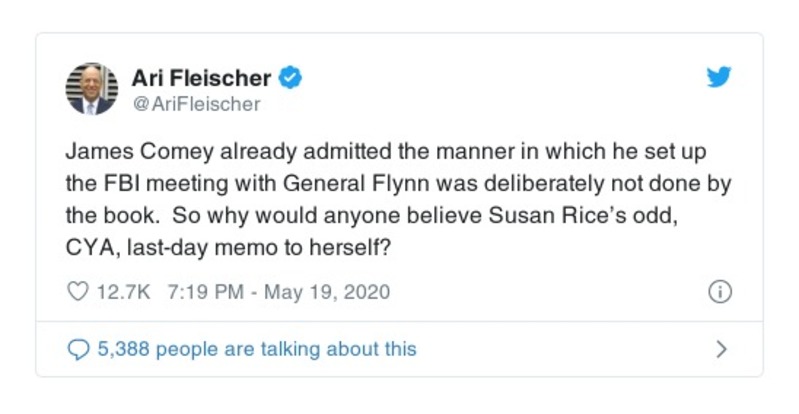Open the tweet info circle icon
This screenshot has height=414, width=799.
coord(719,292)
